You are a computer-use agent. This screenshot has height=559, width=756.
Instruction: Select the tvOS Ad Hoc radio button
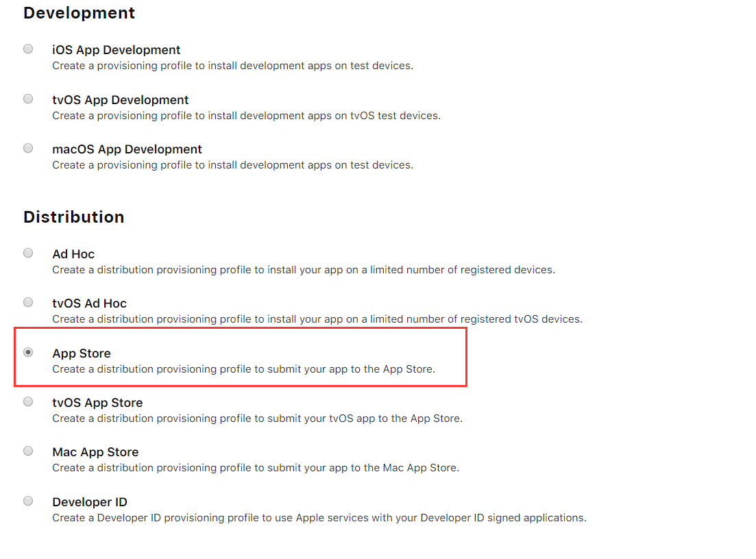tap(29, 302)
